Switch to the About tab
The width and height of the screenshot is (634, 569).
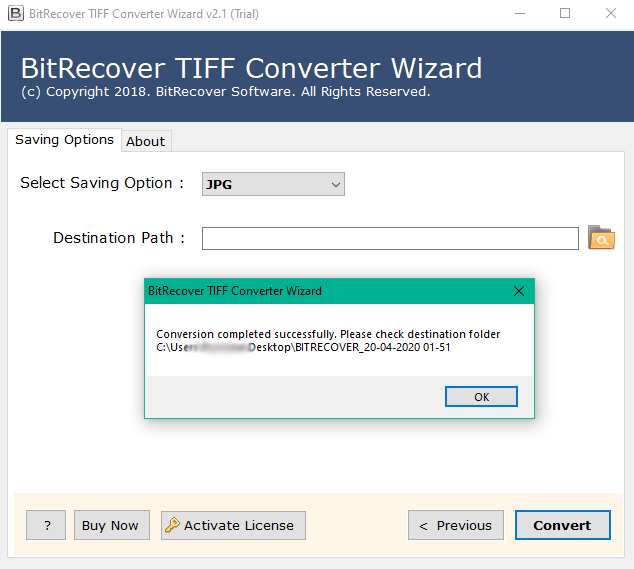145,141
